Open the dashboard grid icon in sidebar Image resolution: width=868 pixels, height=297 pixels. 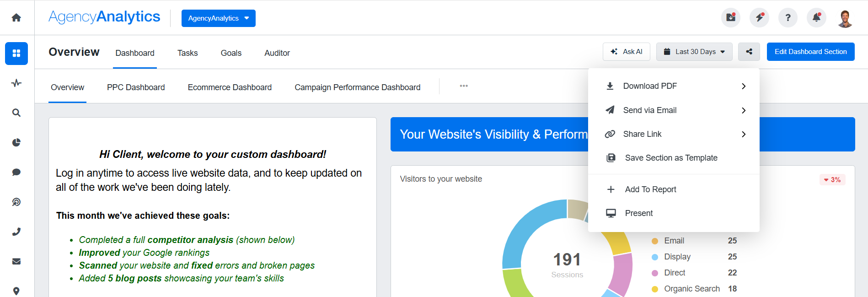16,54
